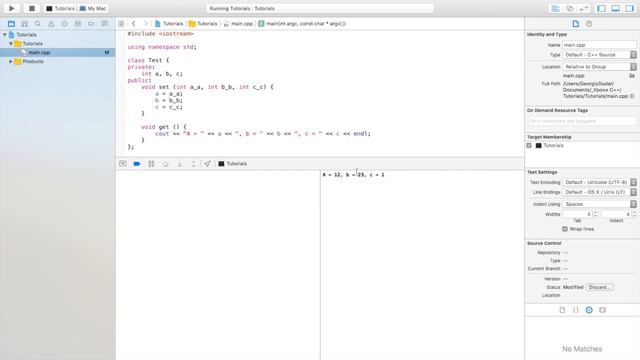Viewport: 640px width, 360px height.
Task: Open the Location dropdown Relative to Group
Action: pyautogui.click(x=599, y=67)
